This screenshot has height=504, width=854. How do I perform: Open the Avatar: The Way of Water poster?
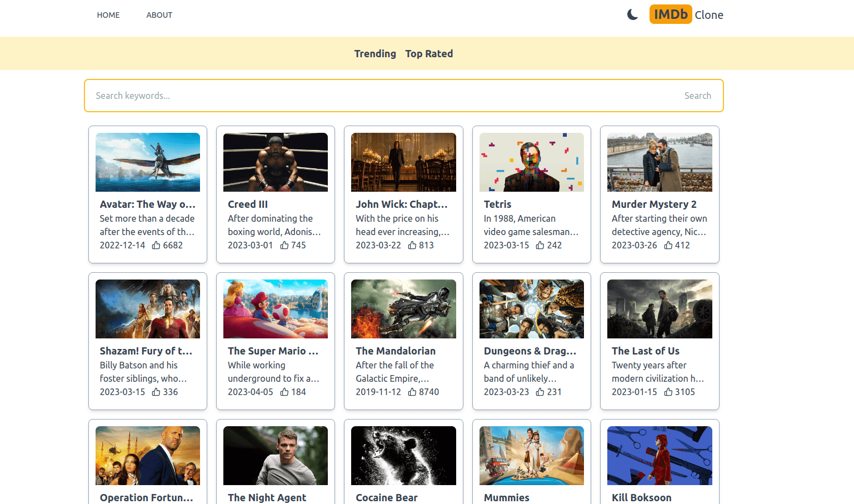(x=148, y=162)
